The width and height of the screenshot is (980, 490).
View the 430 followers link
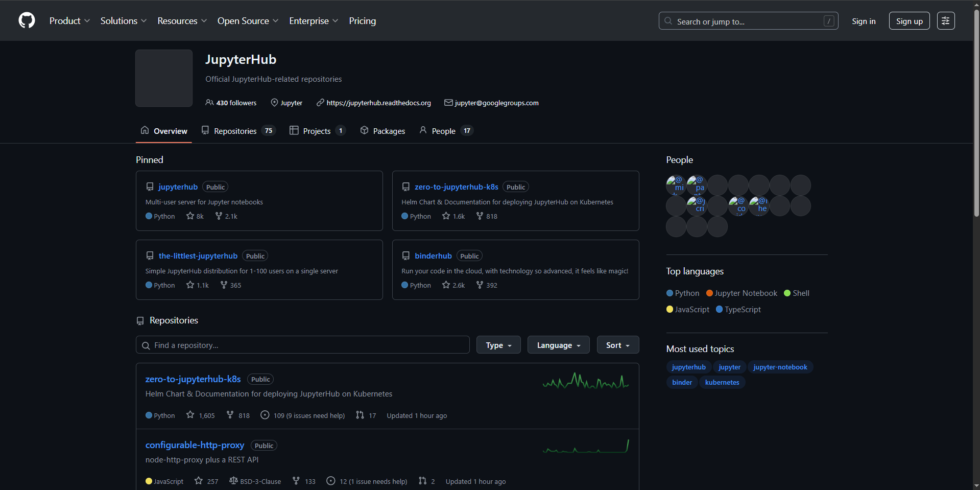[x=231, y=103]
